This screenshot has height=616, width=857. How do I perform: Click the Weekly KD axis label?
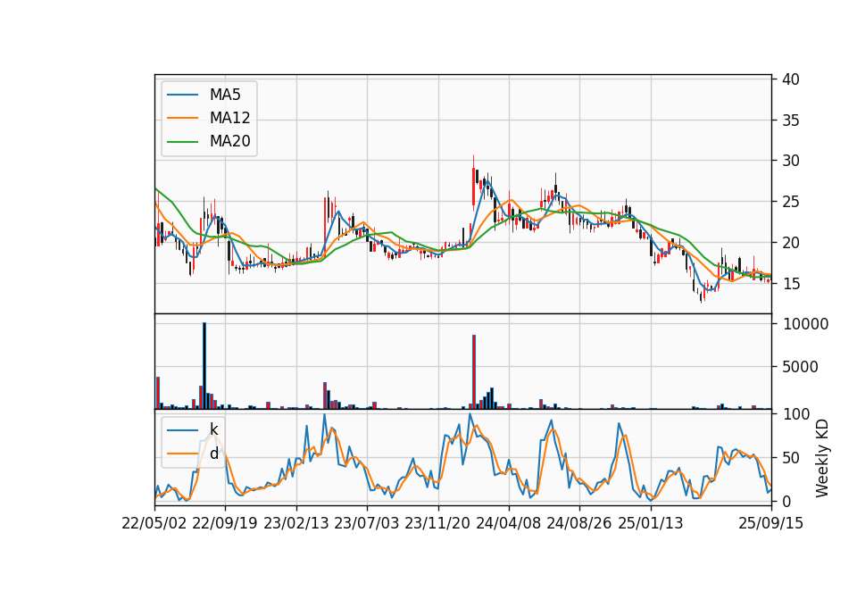tap(822, 458)
